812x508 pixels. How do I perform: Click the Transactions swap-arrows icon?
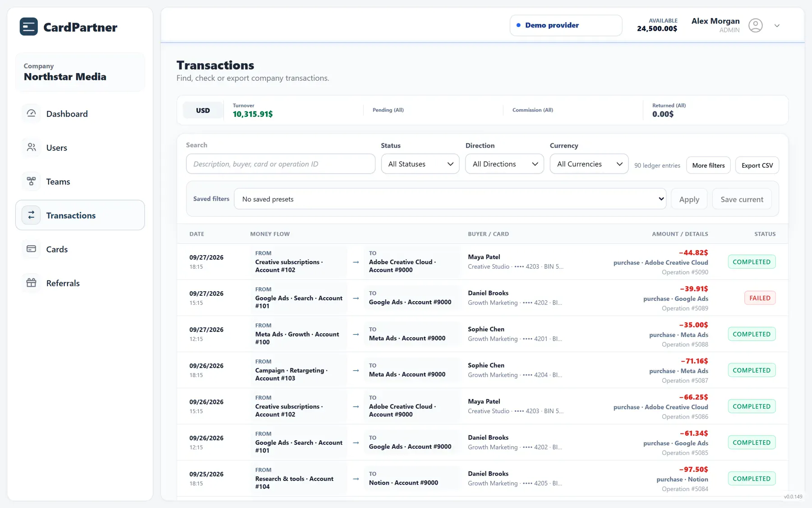click(x=31, y=215)
